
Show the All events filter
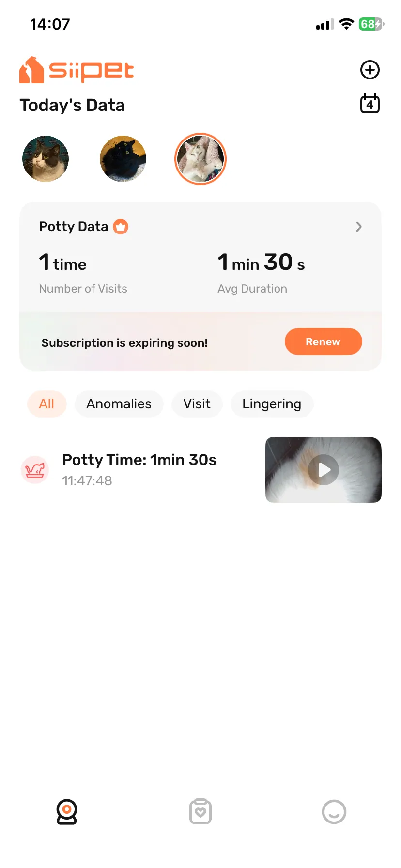(x=46, y=404)
